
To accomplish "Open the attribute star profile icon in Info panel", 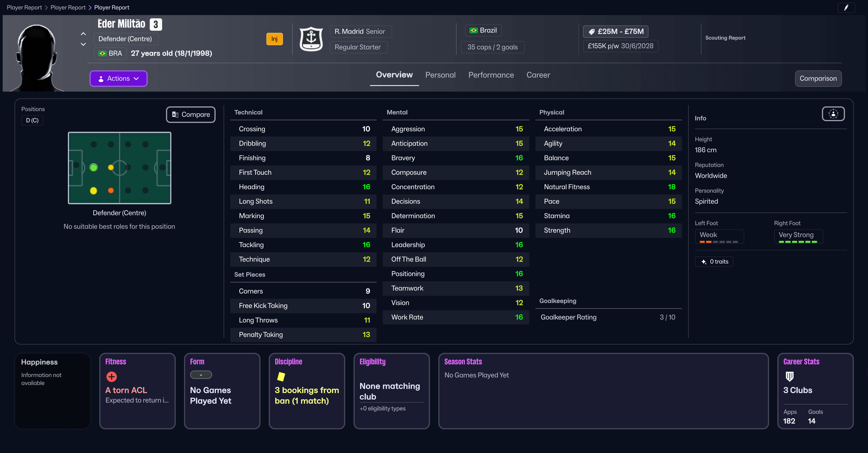I will click(833, 114).
